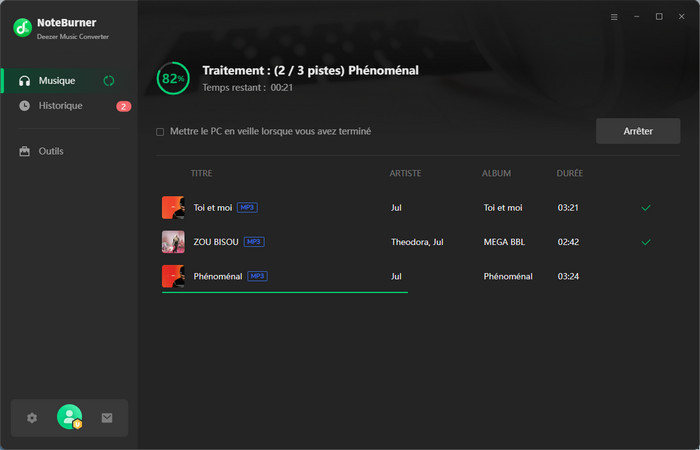Click Toi et moi in album column
This screenshot has width=700, height=450.
point(503,208)
